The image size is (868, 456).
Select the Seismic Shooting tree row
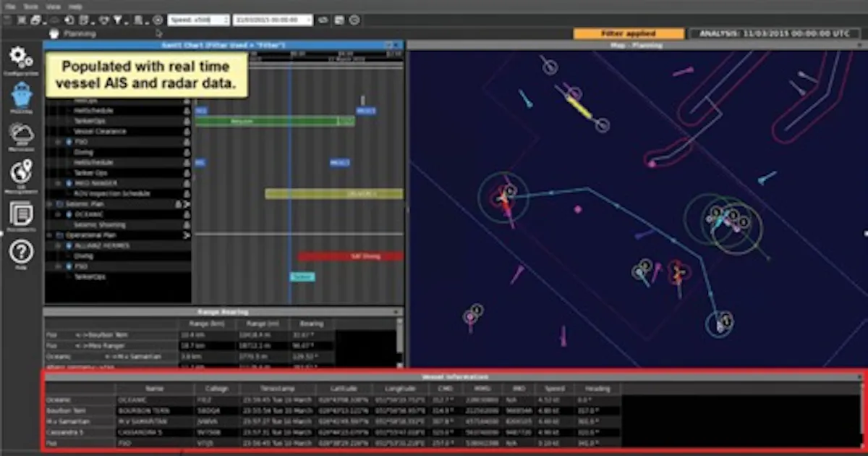coord(119,225)
